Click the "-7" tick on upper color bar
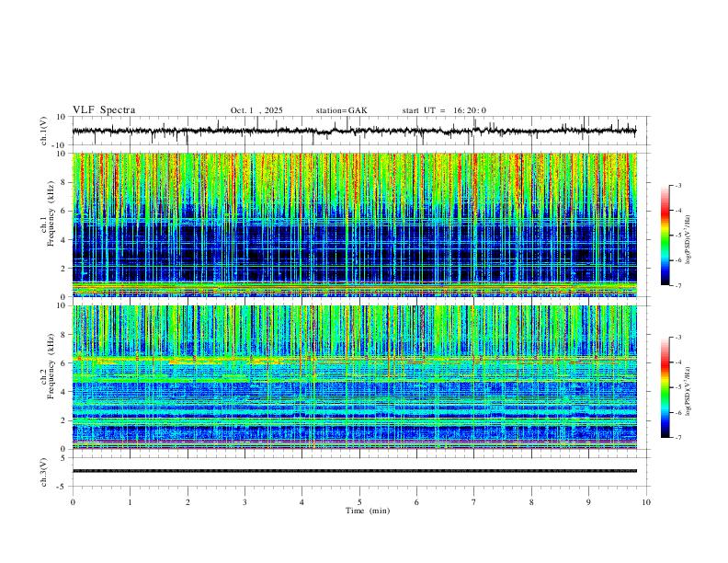The width and height of the screenshot is (728, 563). (x=678, y=286)
